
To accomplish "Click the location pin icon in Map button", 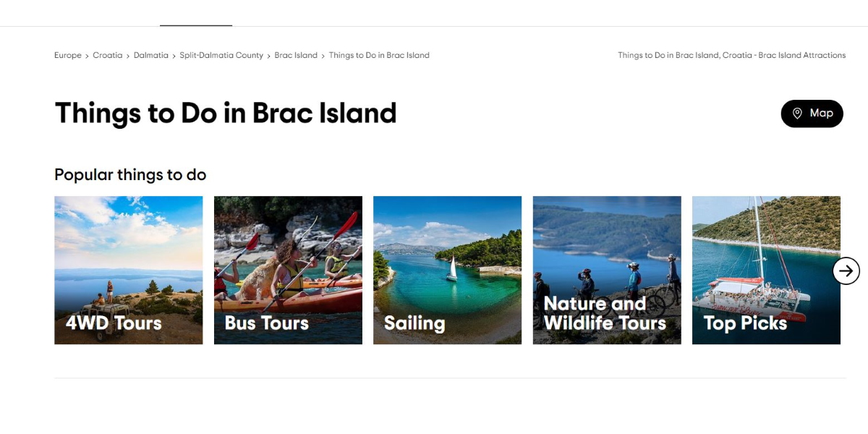I will (x=797, y=114).
